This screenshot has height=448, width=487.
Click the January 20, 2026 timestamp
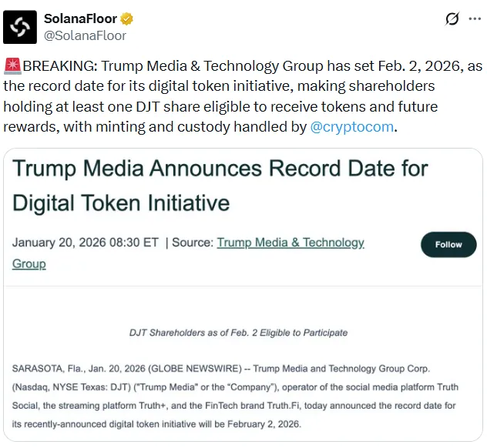(x=85, y=242)
